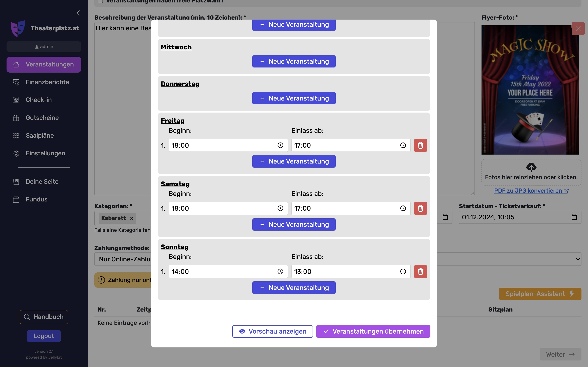The image size is (588, 367).
Task: Click the Magic Show flyer thumbnail
Action: pos(530,90)
